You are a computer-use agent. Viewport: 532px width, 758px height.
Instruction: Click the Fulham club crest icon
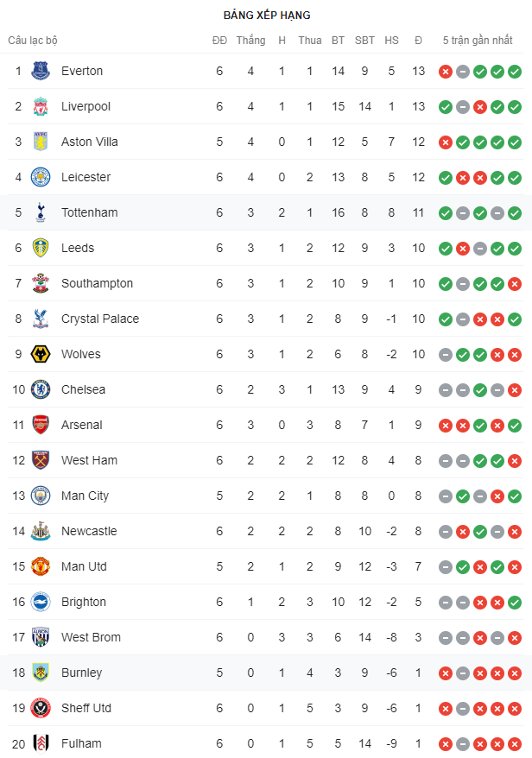[x=41, y=743]
